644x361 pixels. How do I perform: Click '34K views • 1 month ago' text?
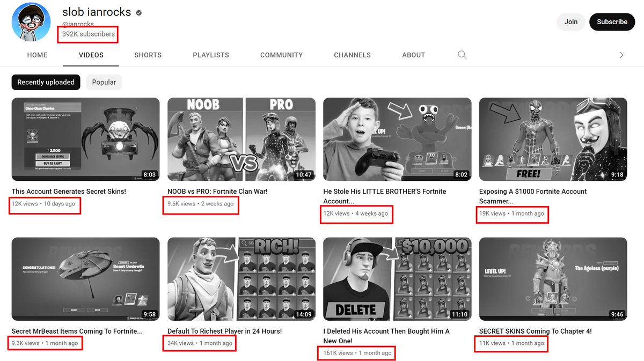tap(200, 343)
